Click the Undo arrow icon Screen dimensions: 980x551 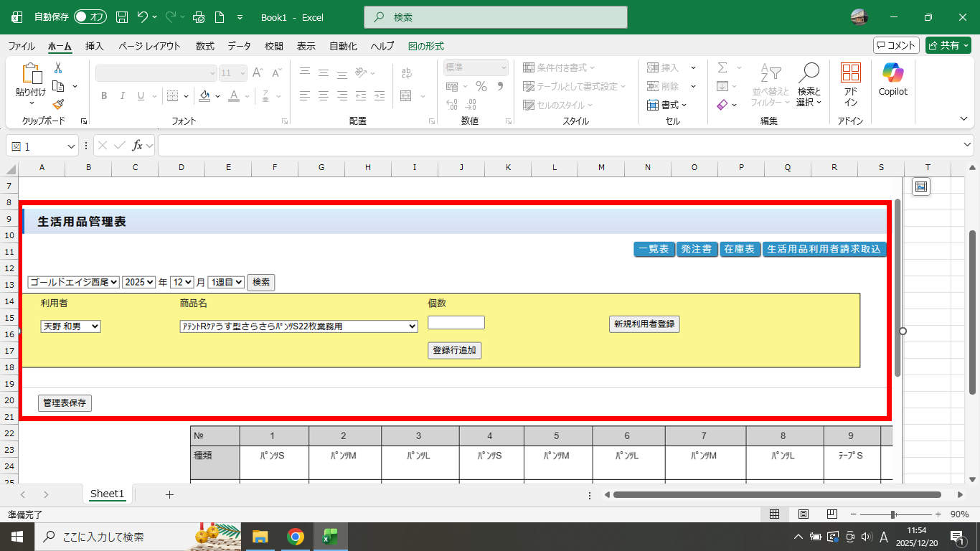click(x=143, y=17)
